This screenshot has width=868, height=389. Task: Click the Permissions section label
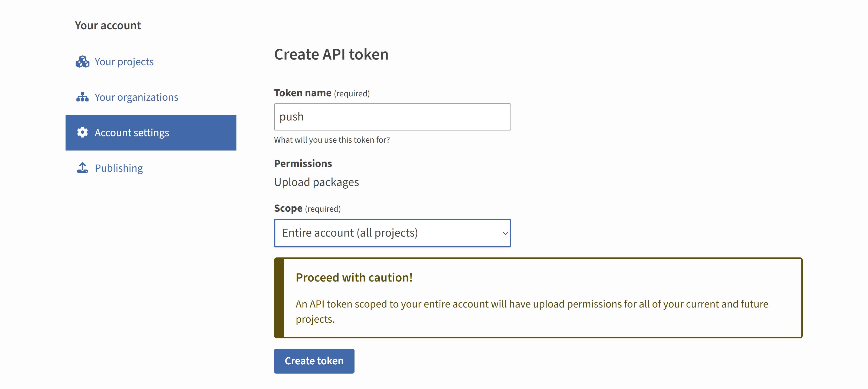coord(303,164)
